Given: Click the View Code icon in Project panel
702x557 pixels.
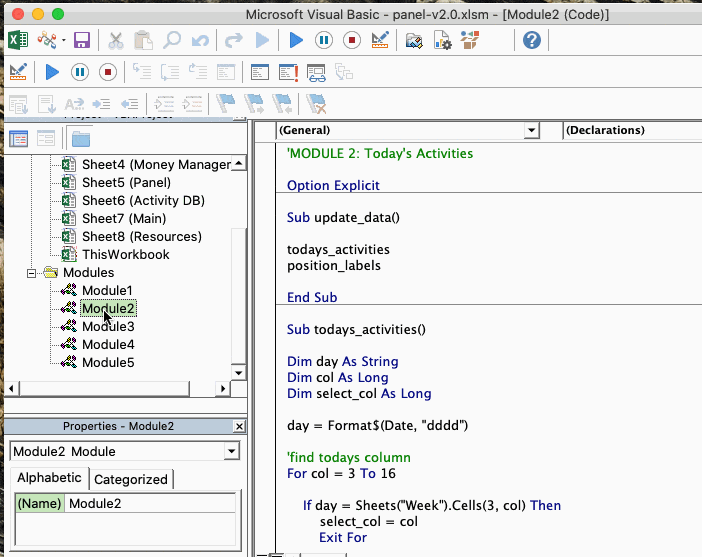Looking at the screenshot, I should pos(18,138).
